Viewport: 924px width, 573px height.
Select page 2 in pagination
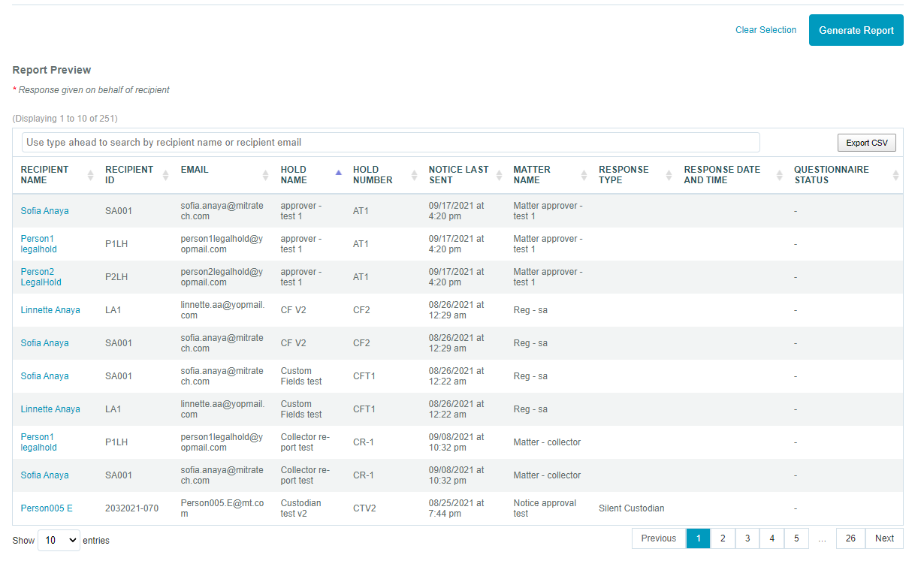723,538
